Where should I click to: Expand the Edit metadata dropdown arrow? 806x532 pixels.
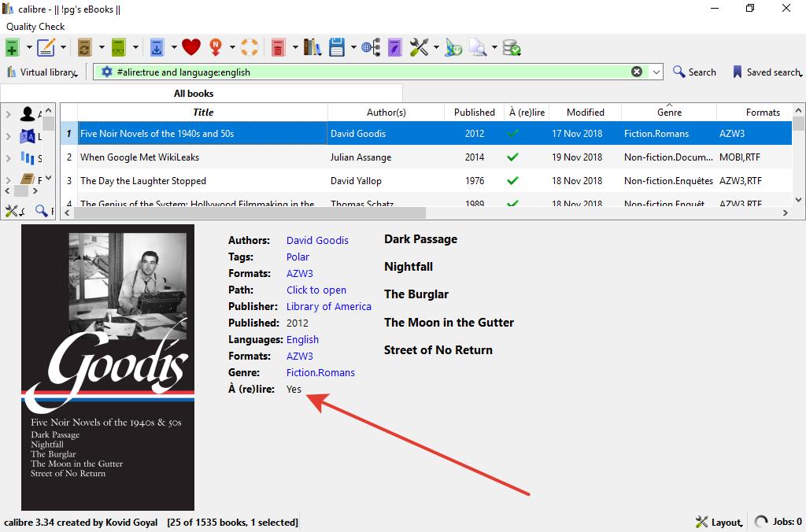[x=63, y=48]
